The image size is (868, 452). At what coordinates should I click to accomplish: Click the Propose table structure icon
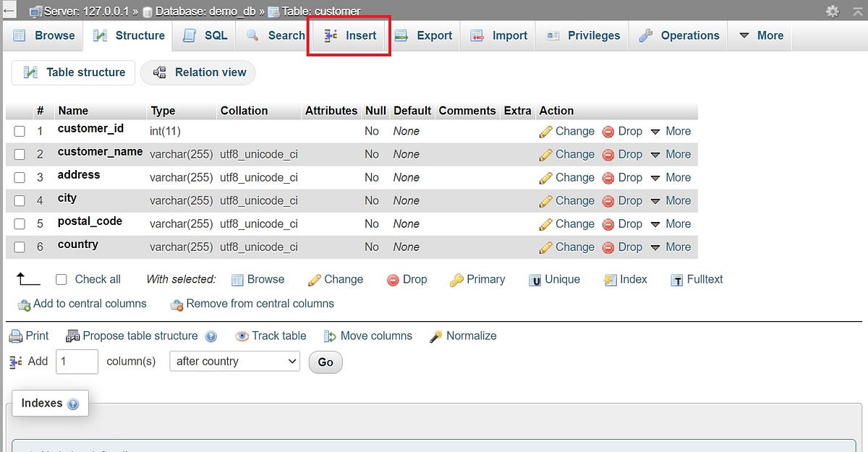[x=72, y=336]
